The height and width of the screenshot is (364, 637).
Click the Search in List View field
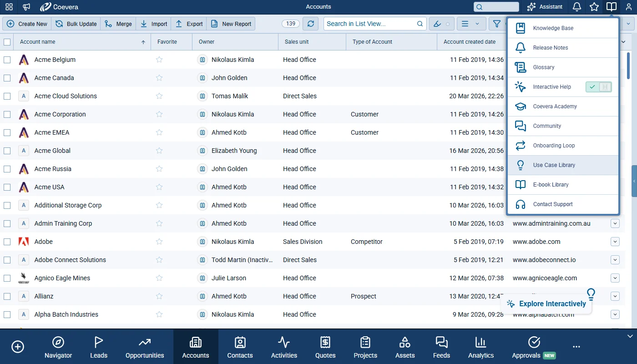(375, 24)
